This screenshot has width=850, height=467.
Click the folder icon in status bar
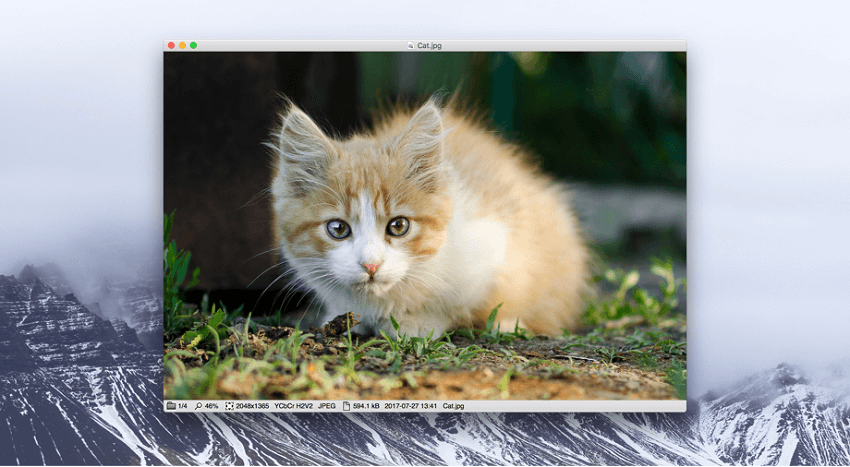click(171, 406)
